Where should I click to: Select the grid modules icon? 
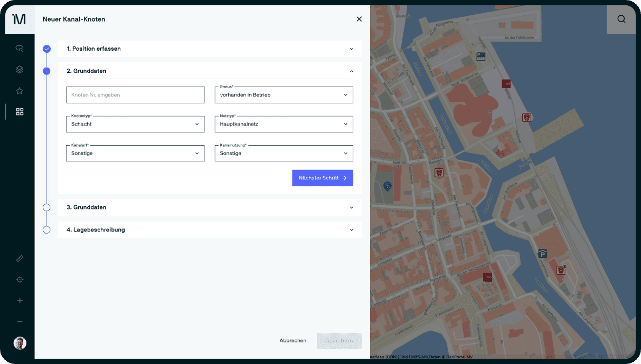tap(20, 112)
